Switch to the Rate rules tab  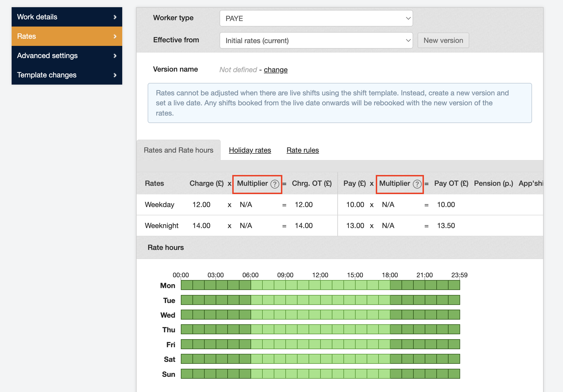tap(303, 150)
